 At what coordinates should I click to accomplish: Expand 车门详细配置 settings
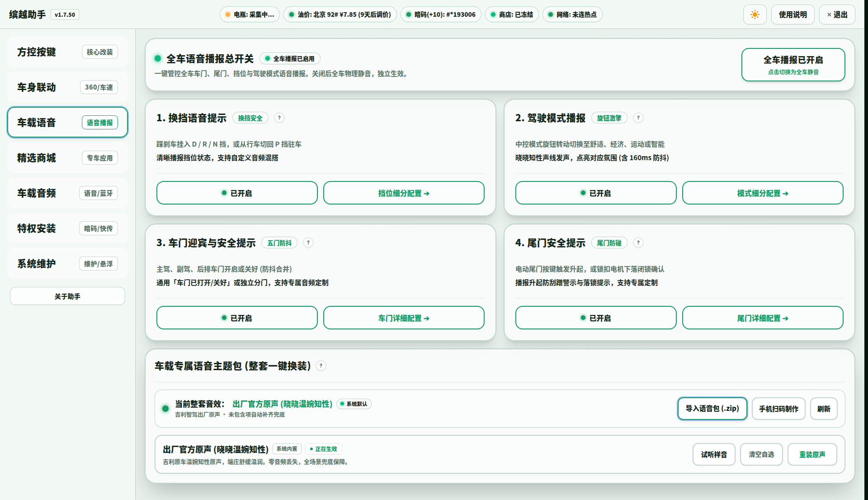(x=404, y=318)
